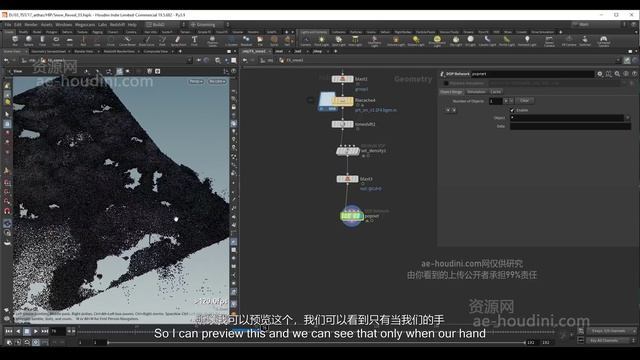Select the Grid shelf tool

pos(69,41)
